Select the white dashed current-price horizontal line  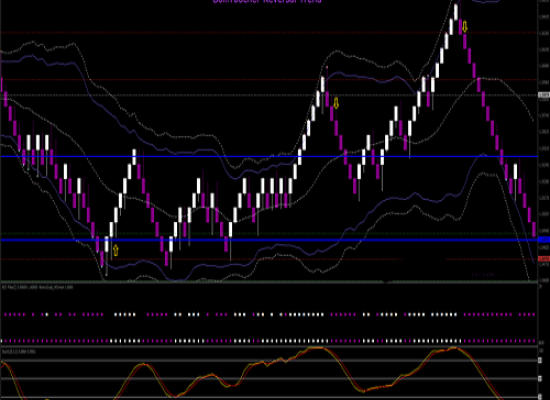coord(269,95)
